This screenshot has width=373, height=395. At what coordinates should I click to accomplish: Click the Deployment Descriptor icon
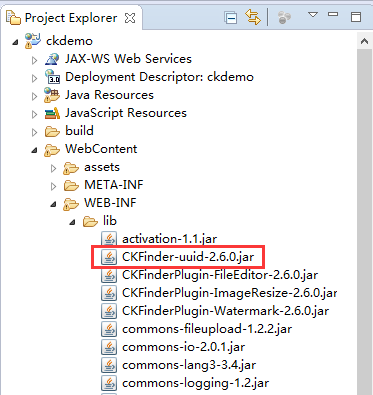(52, 77)
